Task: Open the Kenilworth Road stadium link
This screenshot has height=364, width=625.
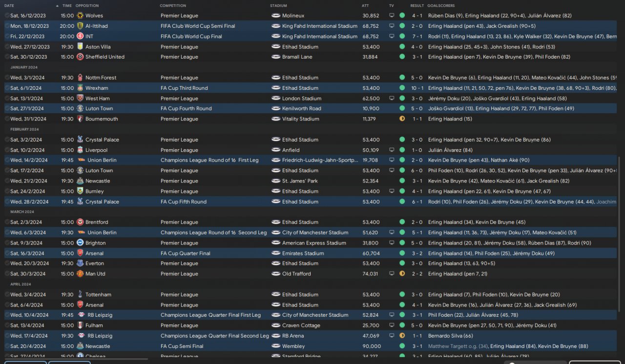Action: pyautogui.click(x=302, y=108)
